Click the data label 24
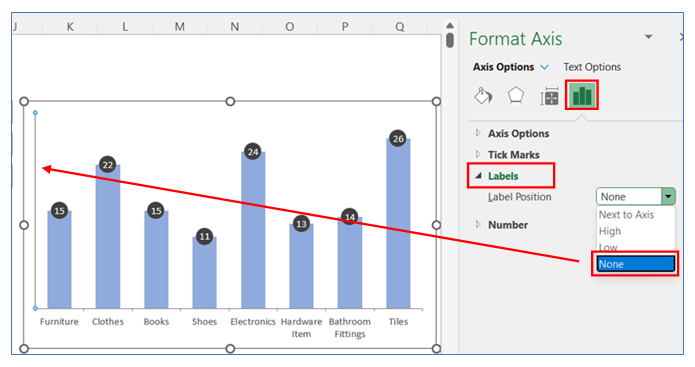This screenshot has height=367, width=695. (253, 152)
